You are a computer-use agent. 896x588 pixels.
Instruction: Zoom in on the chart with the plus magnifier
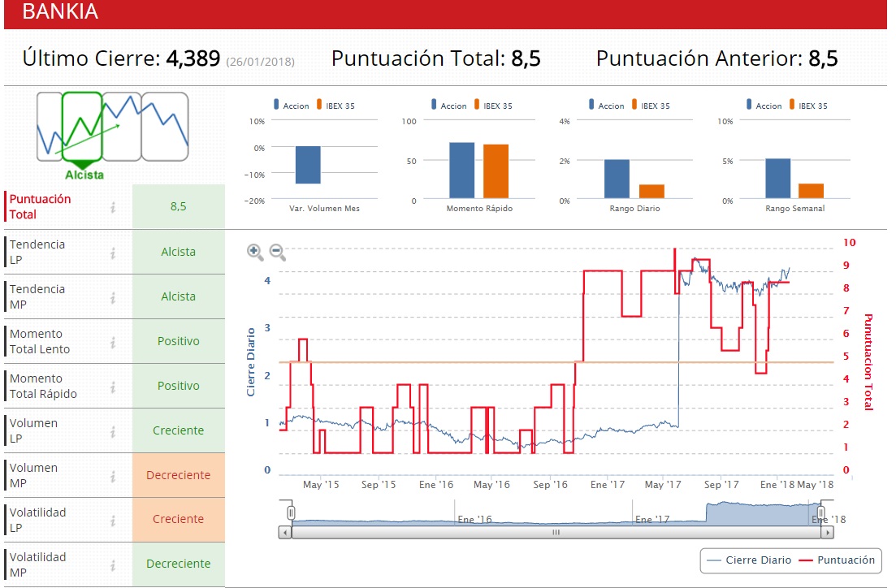tap(255, 252)
